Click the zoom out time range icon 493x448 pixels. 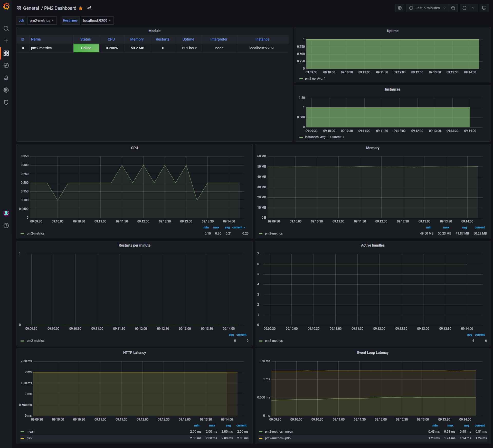pyautogui.click(x=453, y=8)
